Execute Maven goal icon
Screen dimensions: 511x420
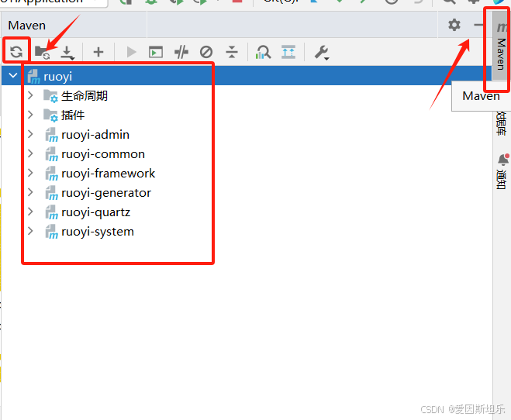[156, 52]
